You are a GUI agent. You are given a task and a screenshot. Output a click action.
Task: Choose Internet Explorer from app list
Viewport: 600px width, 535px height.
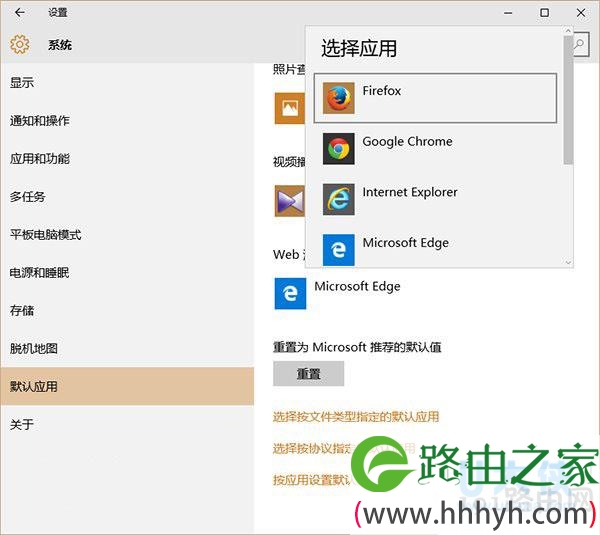435,199
